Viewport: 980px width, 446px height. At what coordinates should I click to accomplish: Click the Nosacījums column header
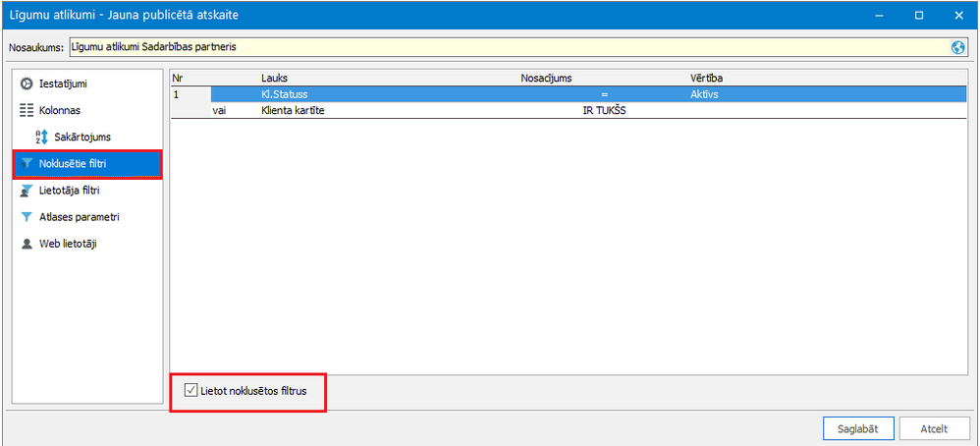[x=547, y=79]
